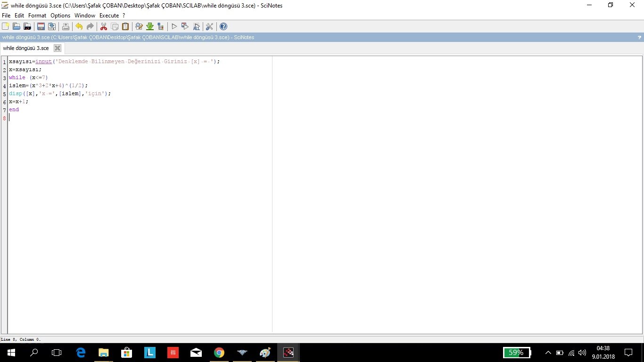
Task: Click the Copy toolbar icon
Action: [x=115, y=26]
